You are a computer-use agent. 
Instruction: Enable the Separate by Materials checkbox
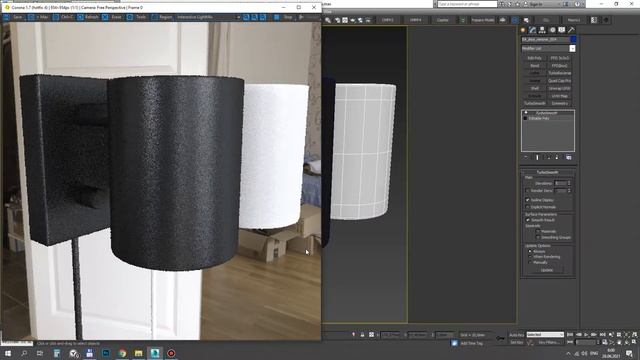(538, 231)
